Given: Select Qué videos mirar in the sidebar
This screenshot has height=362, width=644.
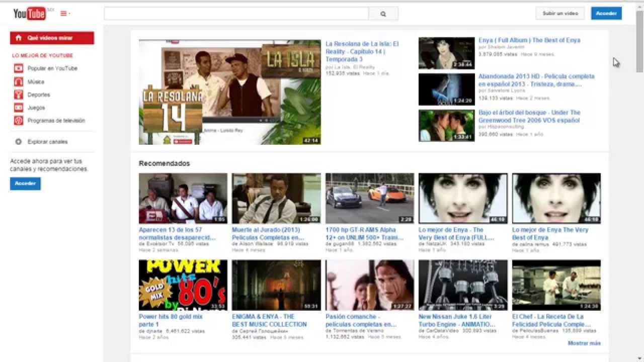Looking at the screenshot, I should [52, 38].
